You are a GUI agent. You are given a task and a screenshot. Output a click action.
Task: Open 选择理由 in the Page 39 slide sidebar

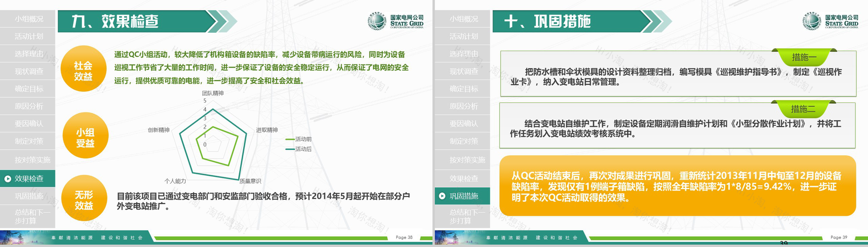(462, 54)
